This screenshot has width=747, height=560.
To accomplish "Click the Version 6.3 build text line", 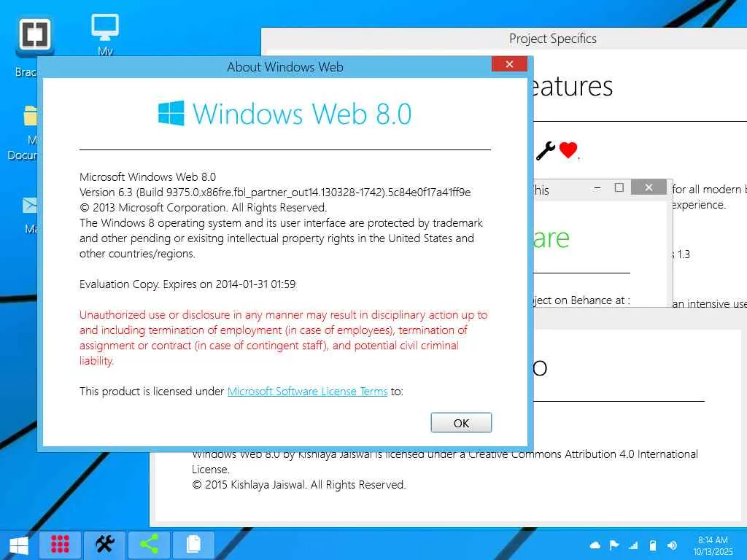I will 275,192.
